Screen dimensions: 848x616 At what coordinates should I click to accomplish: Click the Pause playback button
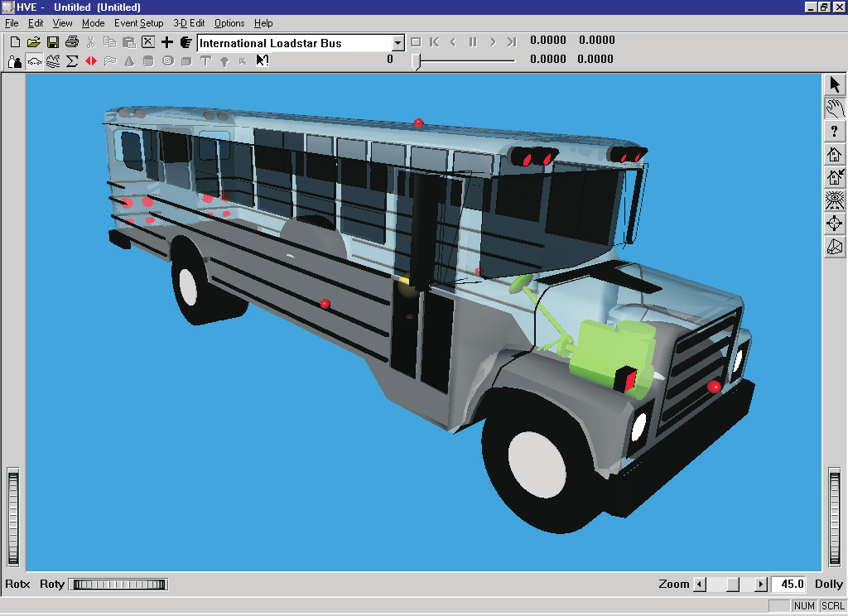point(473,41)
